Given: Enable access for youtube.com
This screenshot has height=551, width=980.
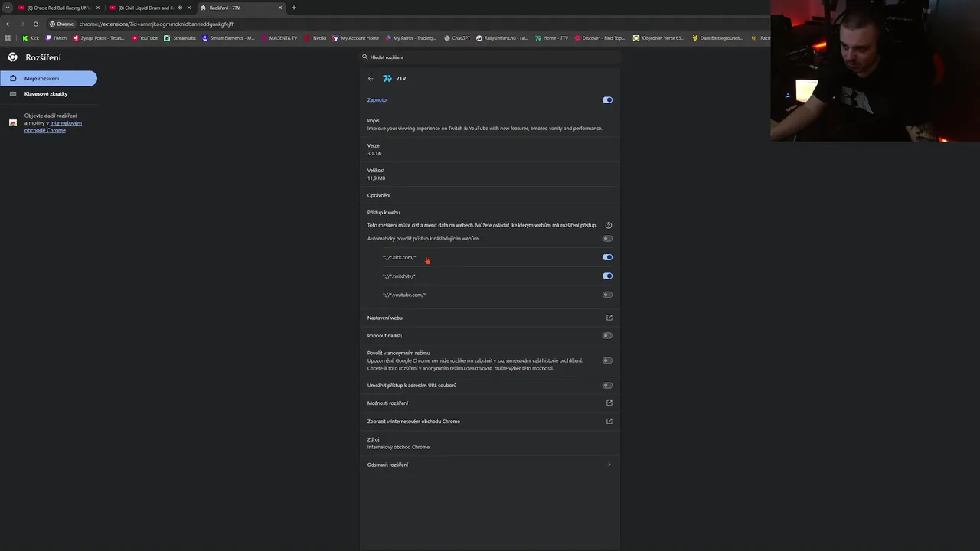Looking at the screenshot, I should pos(607,295).
